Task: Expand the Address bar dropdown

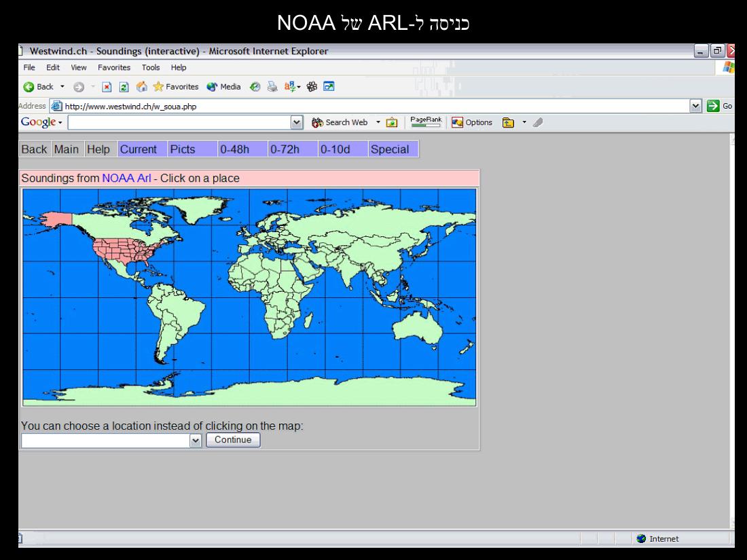Action: click(695, 106)
